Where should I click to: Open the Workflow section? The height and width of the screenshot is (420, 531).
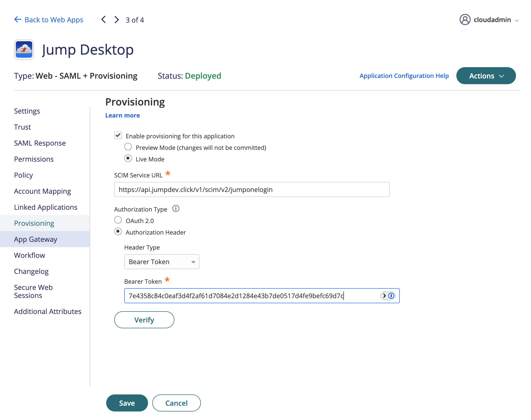coord(30,255)
